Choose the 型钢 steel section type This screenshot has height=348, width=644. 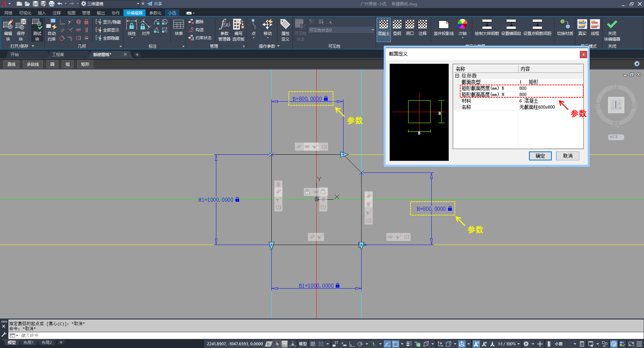tap(397, 28)
